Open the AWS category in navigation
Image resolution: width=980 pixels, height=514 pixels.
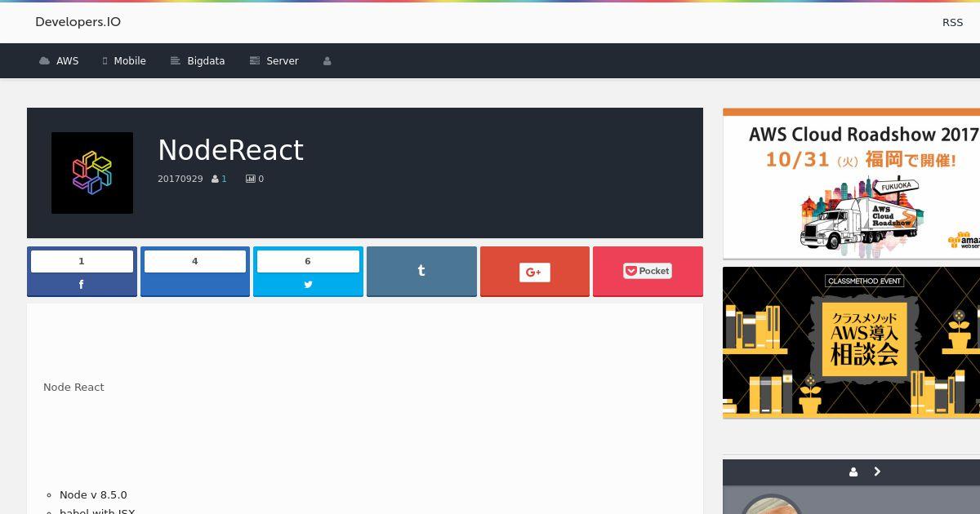point(59,61)
